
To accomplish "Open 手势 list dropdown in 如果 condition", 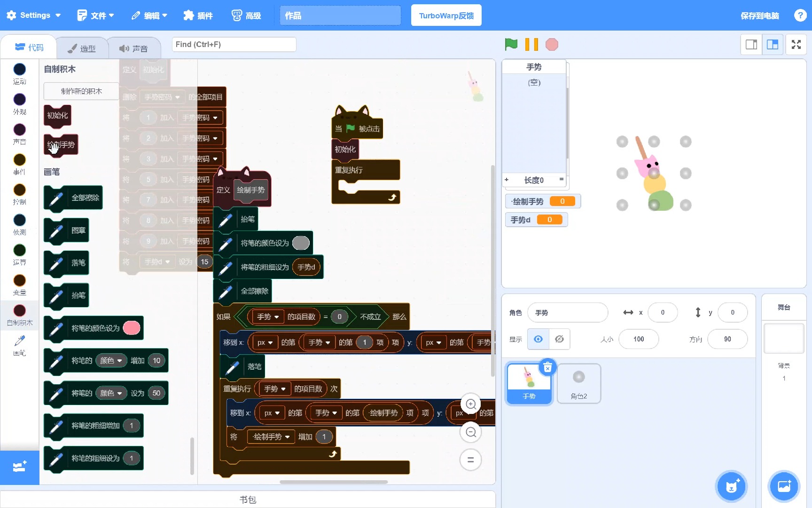I will tap(268, 317).
